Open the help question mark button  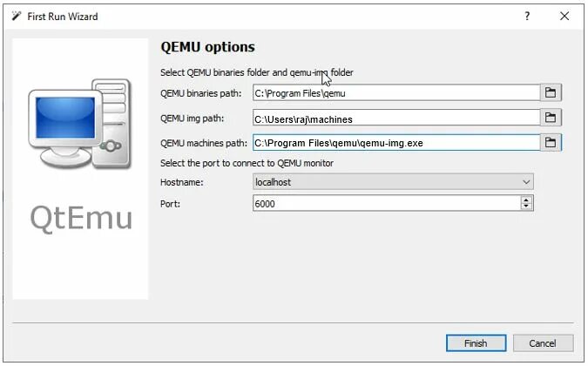[527, 17]
